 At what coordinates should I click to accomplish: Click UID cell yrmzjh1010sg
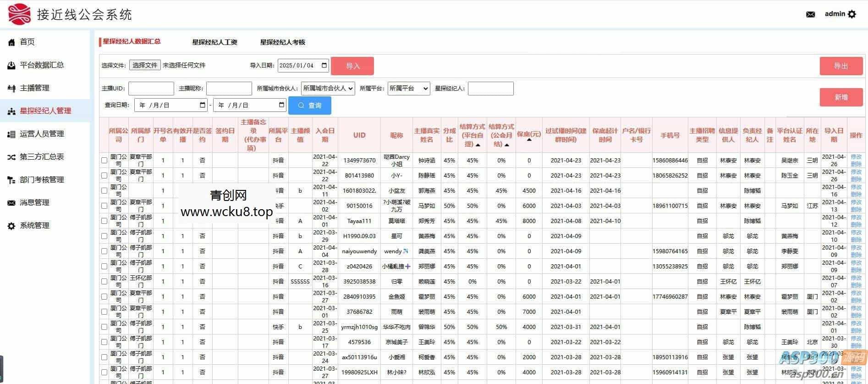point(359,327)
